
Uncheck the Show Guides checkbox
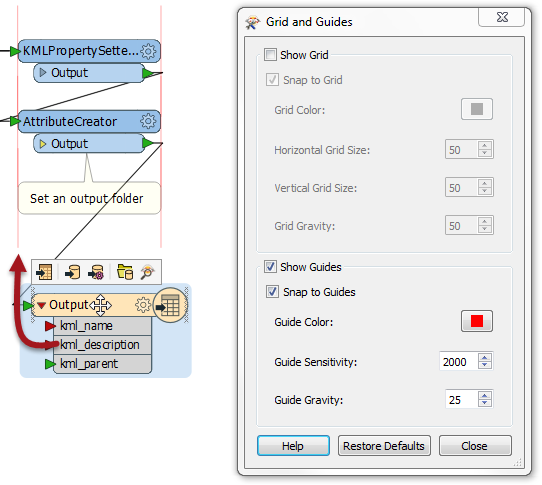point(270,267)
